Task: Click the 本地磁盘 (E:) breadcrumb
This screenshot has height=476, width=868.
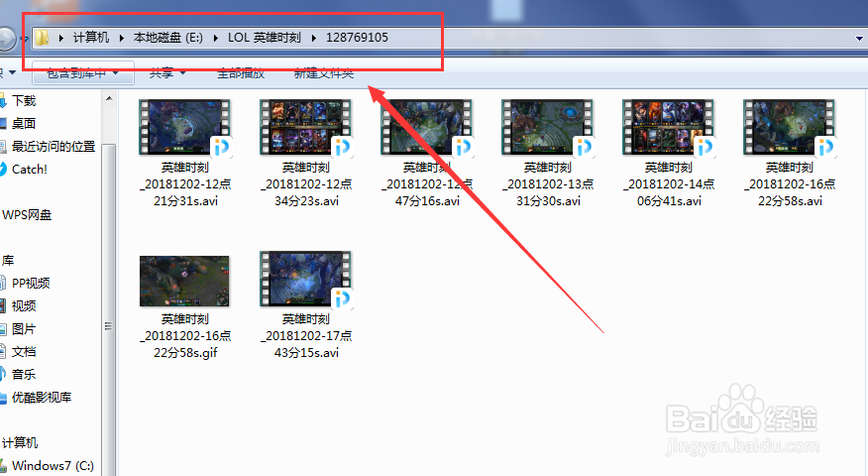Action: 167,38
